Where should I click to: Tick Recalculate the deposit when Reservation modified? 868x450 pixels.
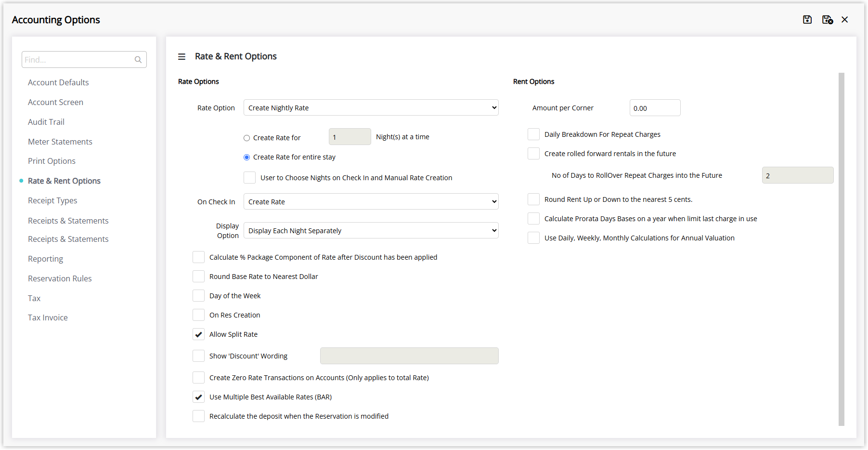[198, 416]
